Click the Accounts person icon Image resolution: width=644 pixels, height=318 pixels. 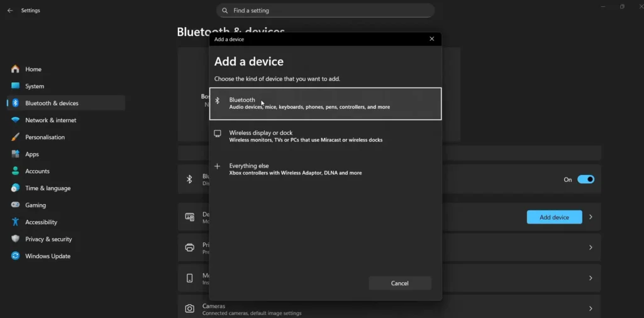(15, 171)
